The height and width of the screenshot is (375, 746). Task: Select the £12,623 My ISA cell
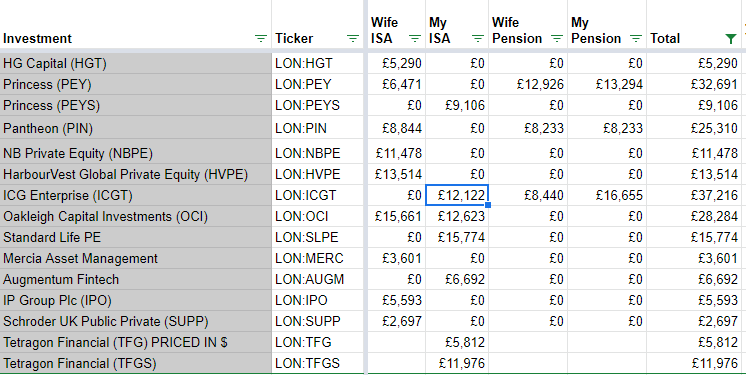[457, 216]
